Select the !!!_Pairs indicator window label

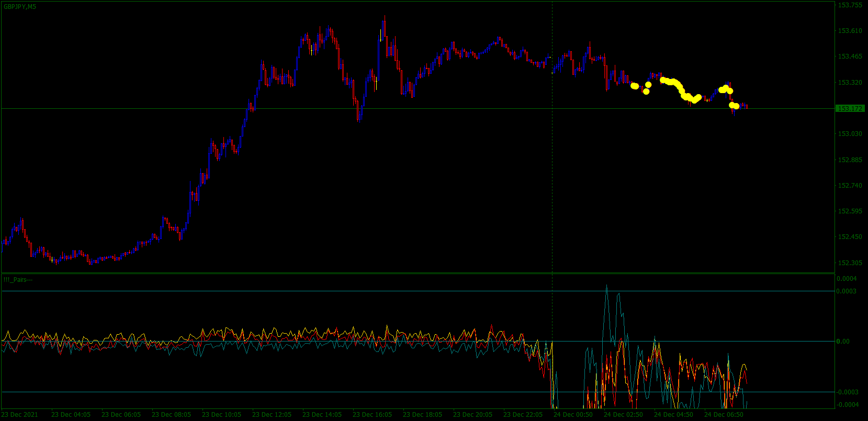point(18,280)
